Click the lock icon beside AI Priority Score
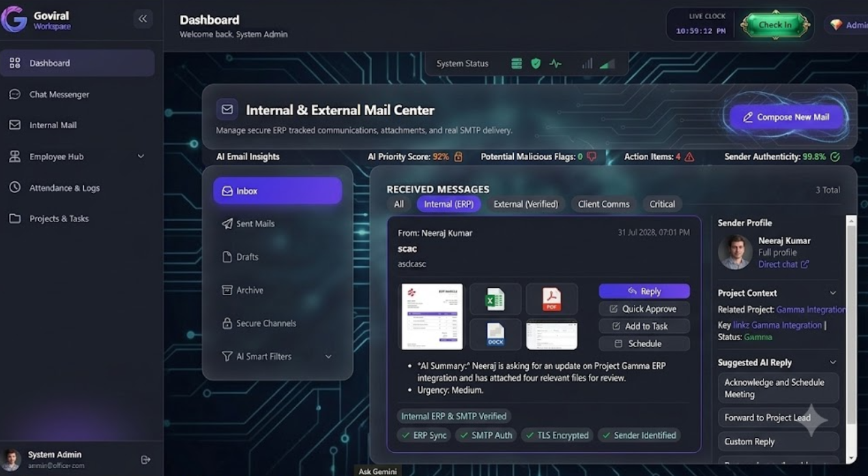Image resolution: width=868 pixels, height=476 pixels. click(x=459, y=157)
